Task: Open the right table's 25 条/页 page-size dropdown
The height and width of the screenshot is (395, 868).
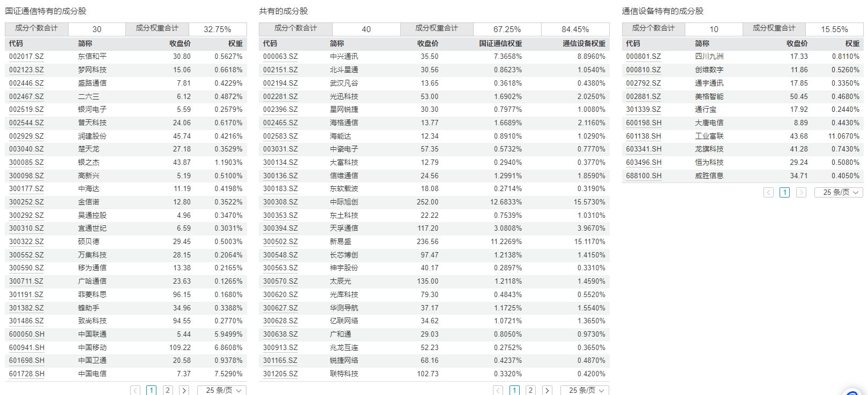Action: coord(839,192)
